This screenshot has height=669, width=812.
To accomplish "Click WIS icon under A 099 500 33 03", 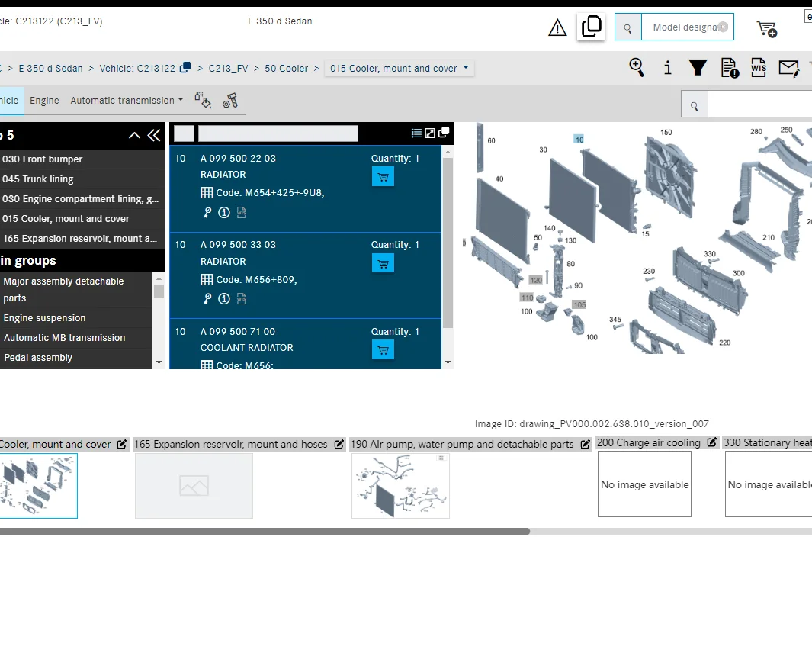I will (242, 298).
